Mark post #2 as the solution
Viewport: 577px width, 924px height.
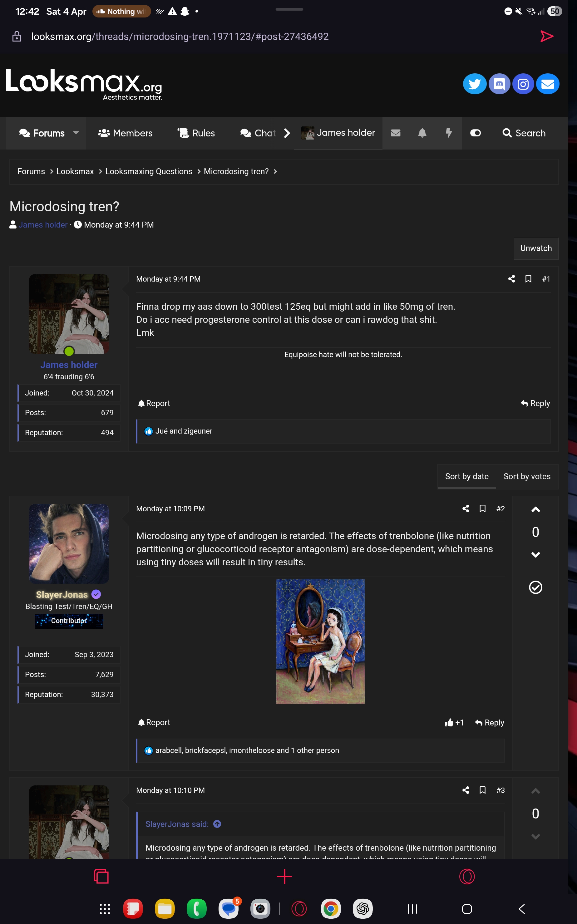tap(535, 587)
